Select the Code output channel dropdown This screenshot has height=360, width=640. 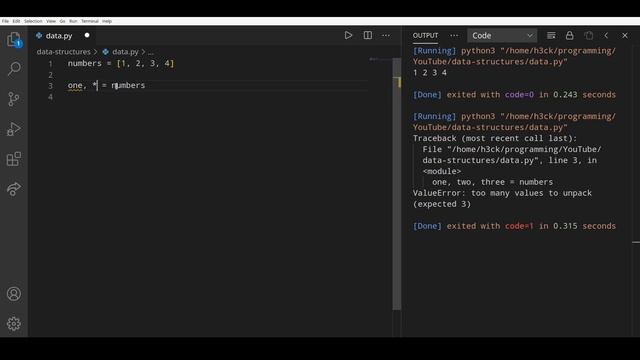[502, 36]
